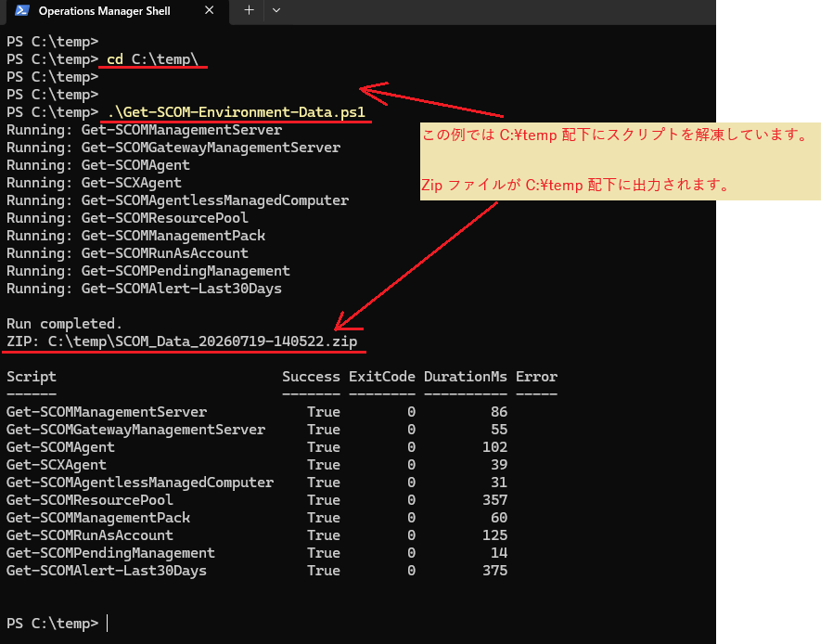Click duration value 86 for Get-SCOMManagementServer
The height and width of the screenshot is (644, 833).
click(x=499, y=412)
